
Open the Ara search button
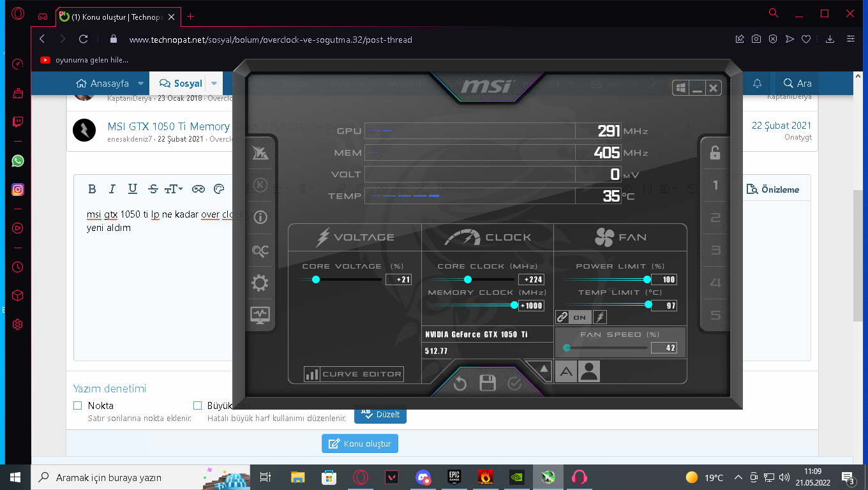(x=797, y=84)
